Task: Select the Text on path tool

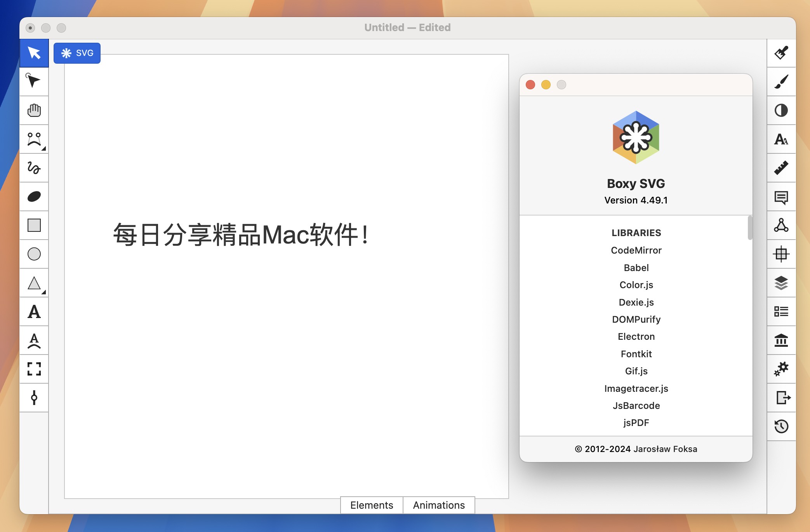Action: pyautogui.click(x=34, y=340)
